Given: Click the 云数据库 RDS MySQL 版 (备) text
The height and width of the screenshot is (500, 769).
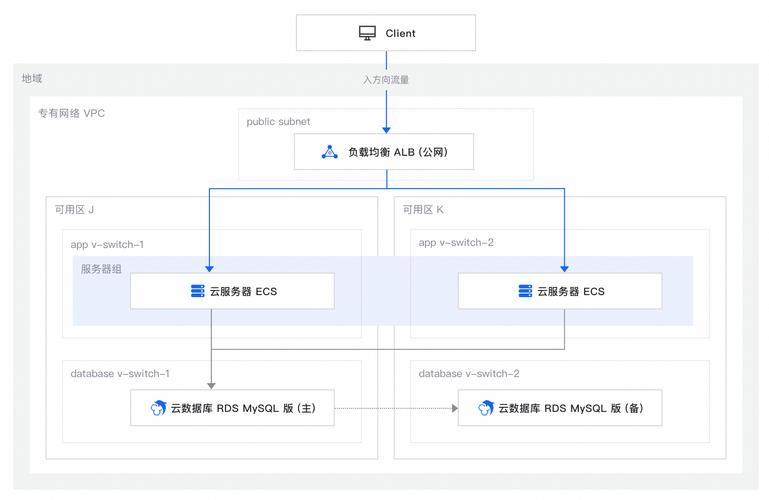Looking at the screenshot, I should (x=570, y=408).
